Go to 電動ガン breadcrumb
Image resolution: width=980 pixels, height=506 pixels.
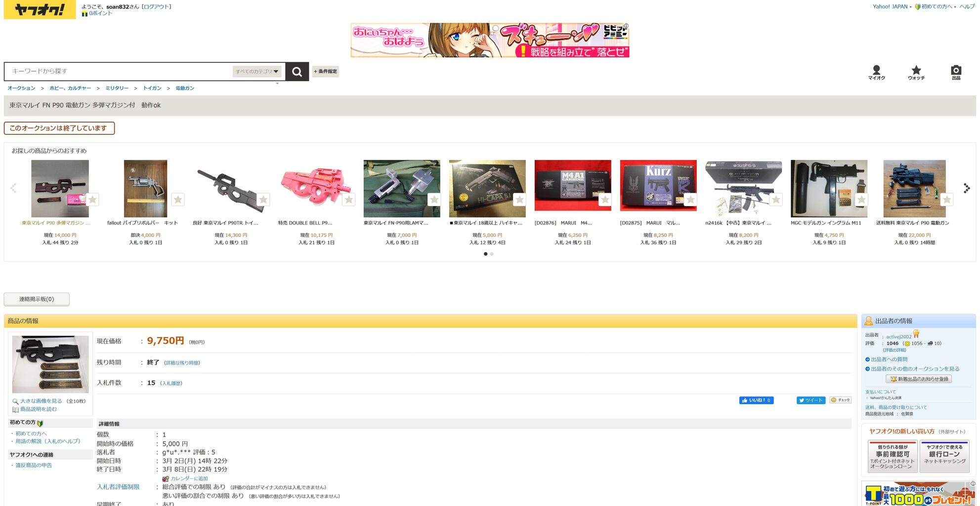(x=185, y=88)
